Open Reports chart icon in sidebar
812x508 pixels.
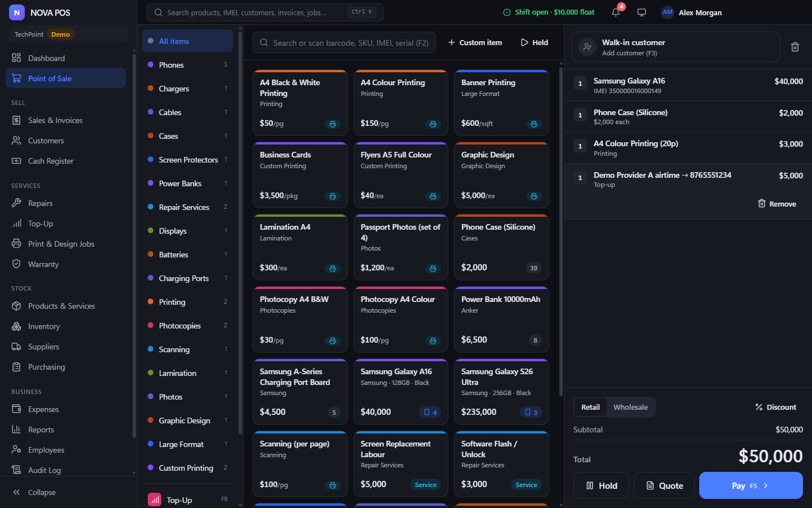16,430
